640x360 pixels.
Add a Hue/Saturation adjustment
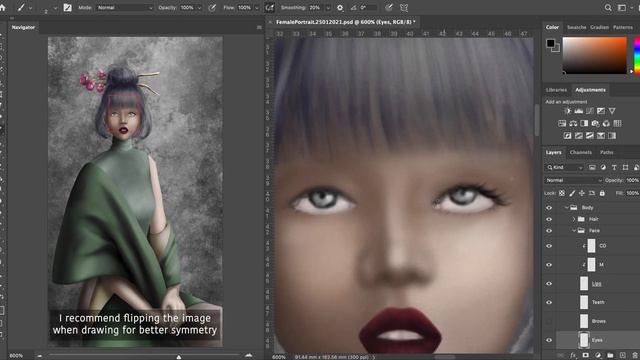(x=562, y=123)
